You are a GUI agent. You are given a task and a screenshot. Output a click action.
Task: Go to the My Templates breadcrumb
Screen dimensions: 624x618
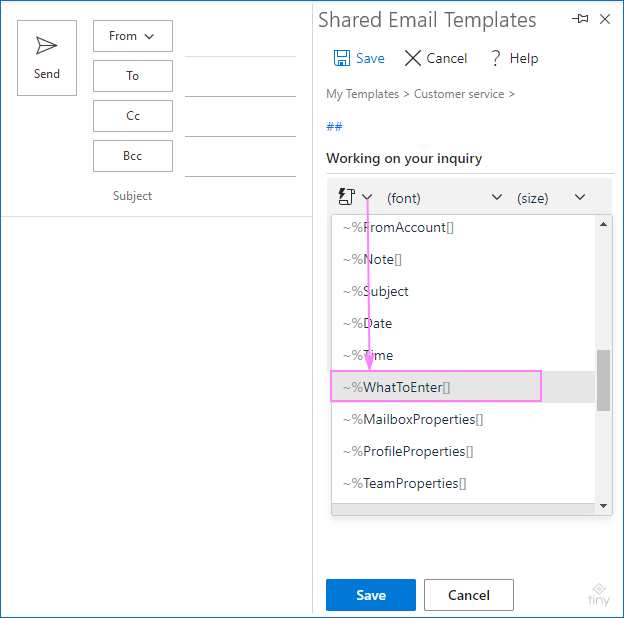(x=362, y=94)
